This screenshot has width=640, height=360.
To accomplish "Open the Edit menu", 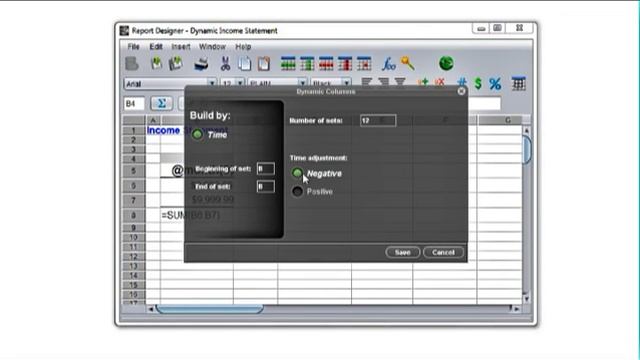I will [x=156, y=47].
